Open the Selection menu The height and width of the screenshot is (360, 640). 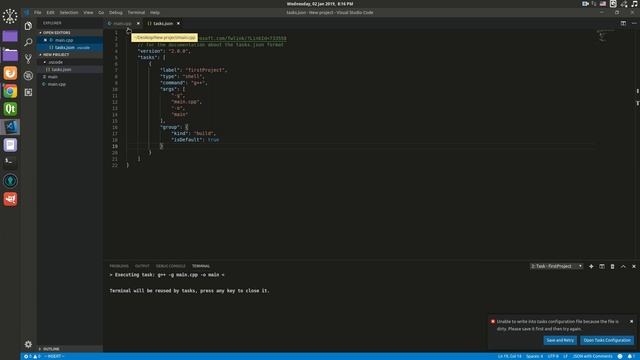click(69, 13)
